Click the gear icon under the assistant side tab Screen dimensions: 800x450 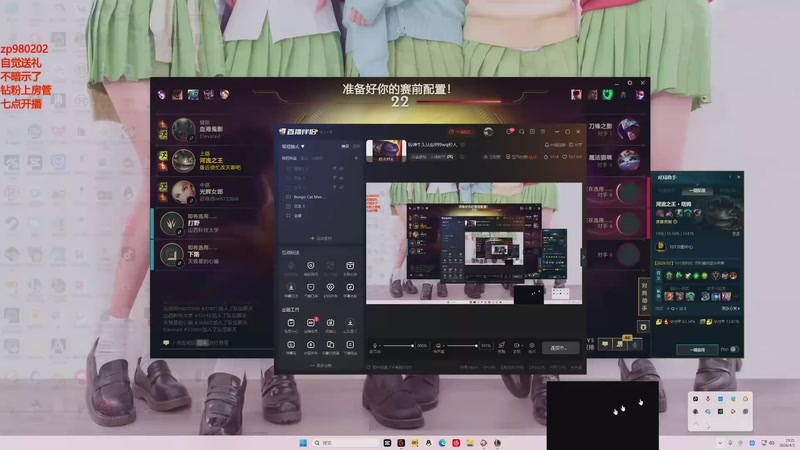[x=643, y=327]
